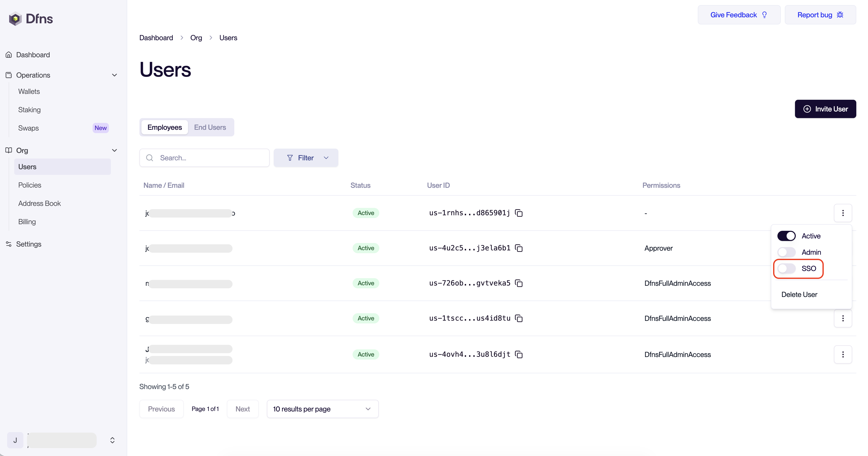The image size is (868, 456).
Task: Copy user ID us-726ob...gvtveka5
Action: click(519, 283)
